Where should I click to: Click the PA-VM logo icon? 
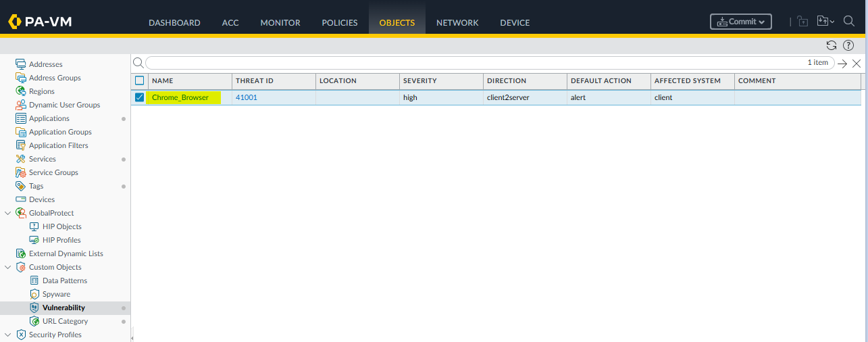15,22
